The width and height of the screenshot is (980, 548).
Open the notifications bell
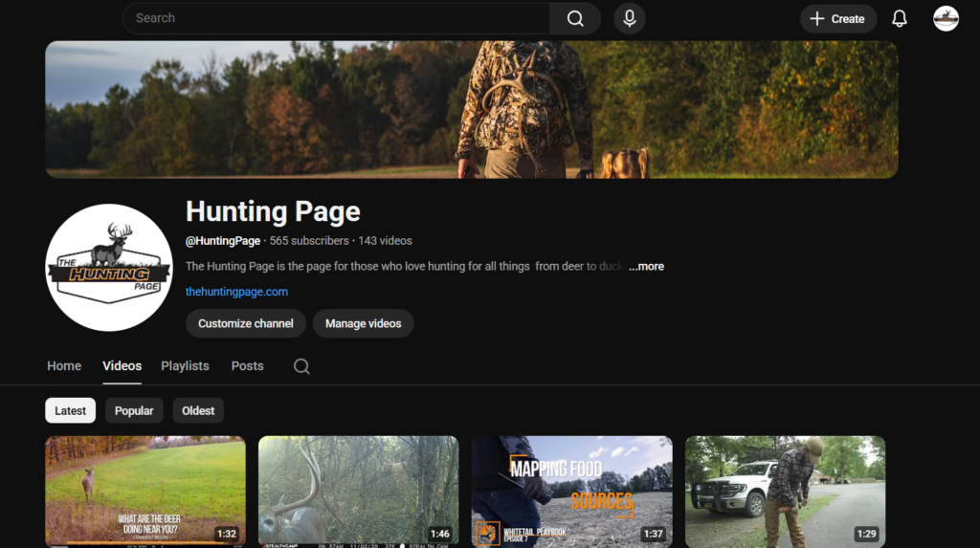899,18
